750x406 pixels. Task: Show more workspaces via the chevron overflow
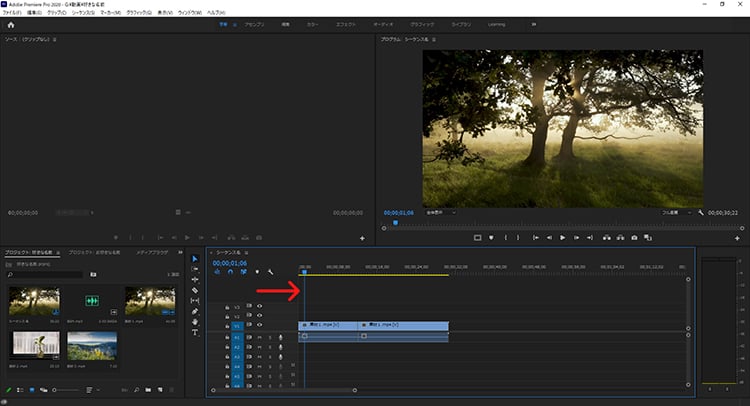tap(534, 24)
